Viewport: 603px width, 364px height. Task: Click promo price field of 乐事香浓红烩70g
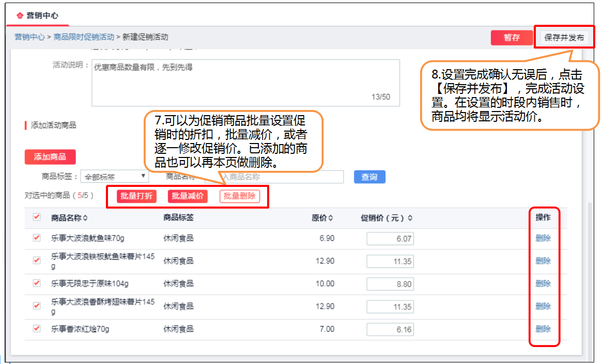(389, 328)
